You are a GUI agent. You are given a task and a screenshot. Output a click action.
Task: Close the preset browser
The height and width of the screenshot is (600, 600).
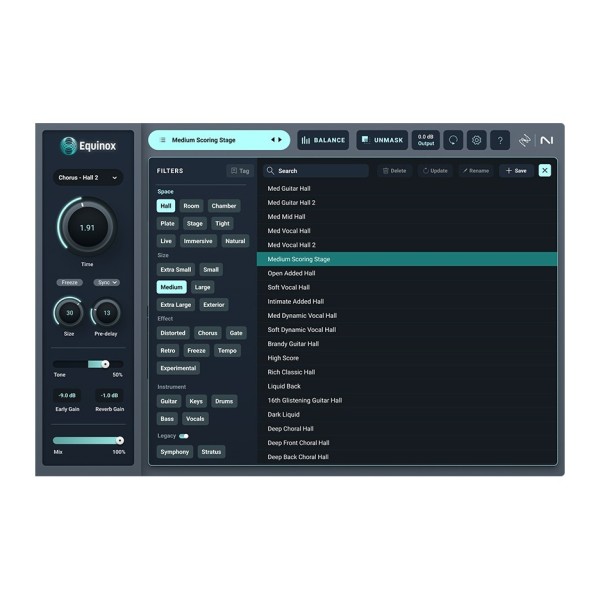(545, 170)
